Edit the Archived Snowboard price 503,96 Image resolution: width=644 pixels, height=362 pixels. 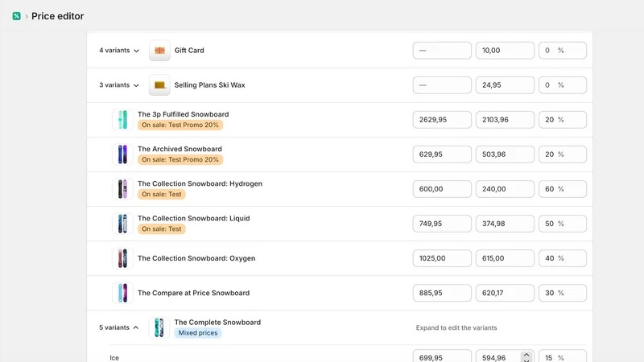(505, 154)
